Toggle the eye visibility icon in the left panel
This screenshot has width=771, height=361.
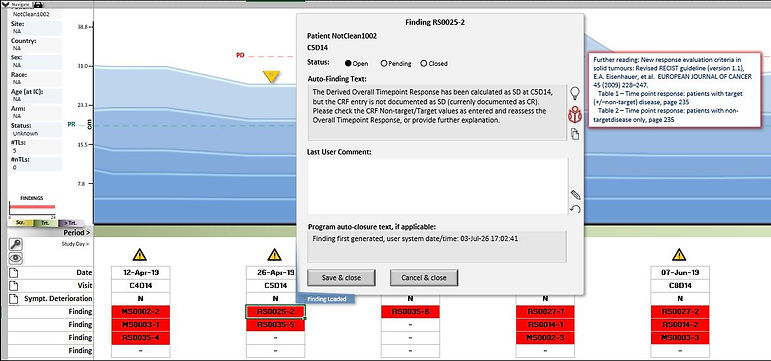point(15,258)
